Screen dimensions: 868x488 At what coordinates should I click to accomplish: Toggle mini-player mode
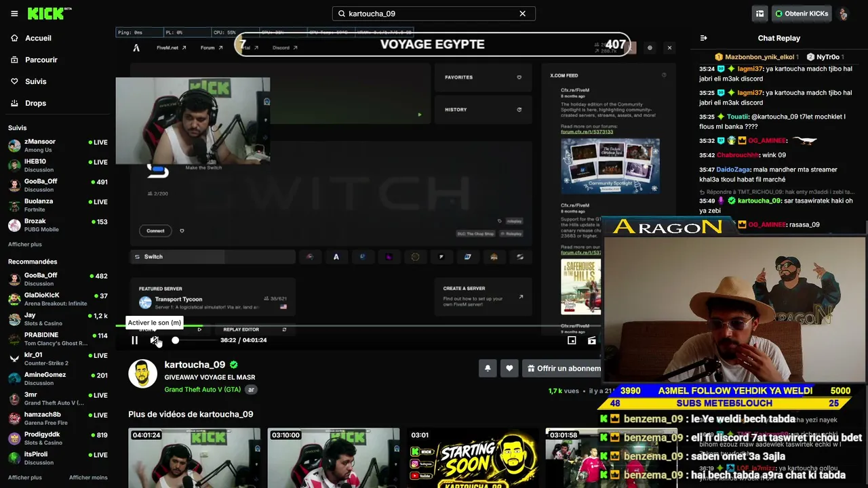pos(572,340)
